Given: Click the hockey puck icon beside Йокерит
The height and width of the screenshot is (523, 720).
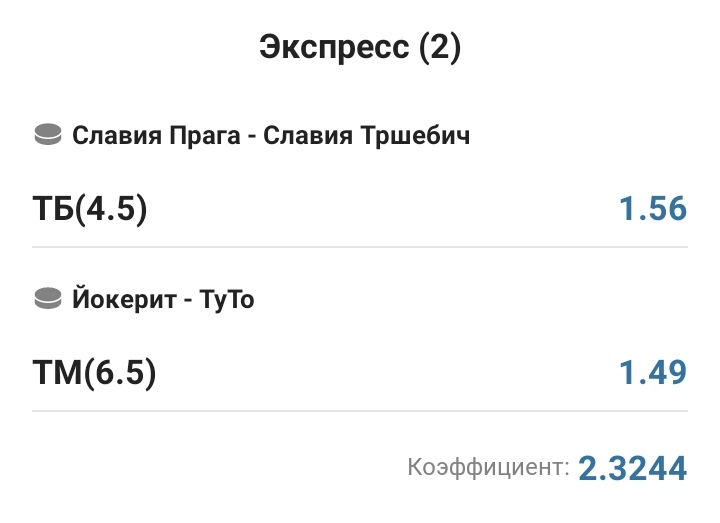Looking at the screenshot, I should 48,299.
